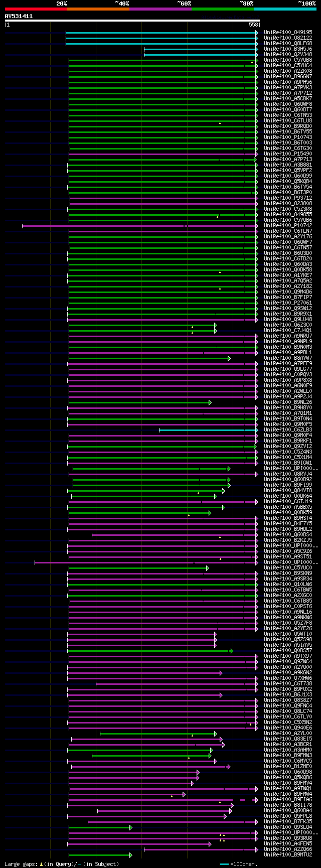Click the UniRef100_B9R9X1 label
The width and height of the screenshot is (321, 868).
tap(288, 314)
